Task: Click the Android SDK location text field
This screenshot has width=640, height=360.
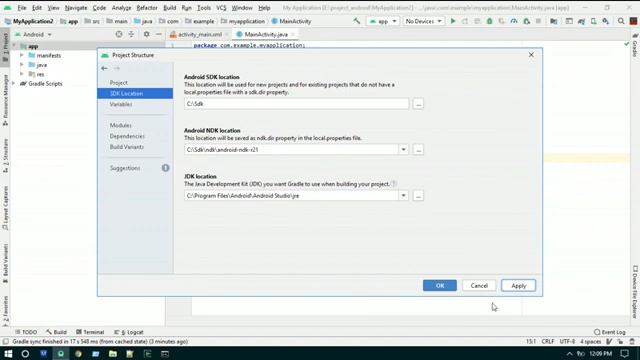Action: [x=296, y=104]
